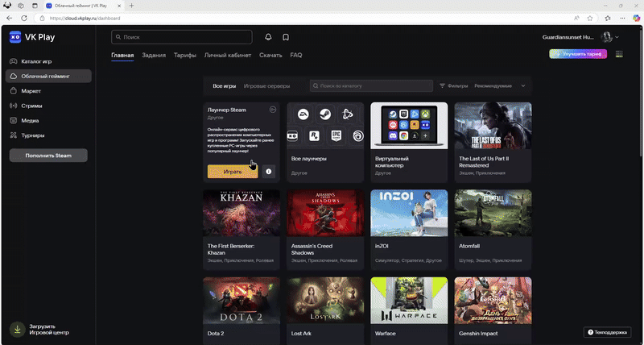This screenshot has width=644, height=345.
Task: Add page to favorites star icon
Action: click(x=590, y=18)
